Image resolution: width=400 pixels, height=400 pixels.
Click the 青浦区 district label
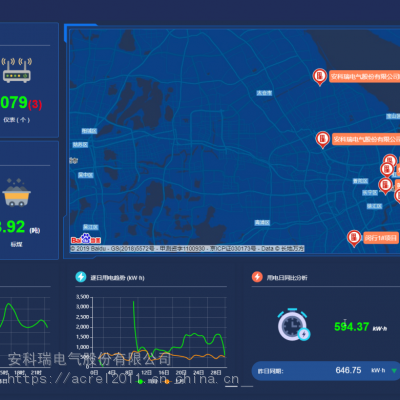coord(262,223)
